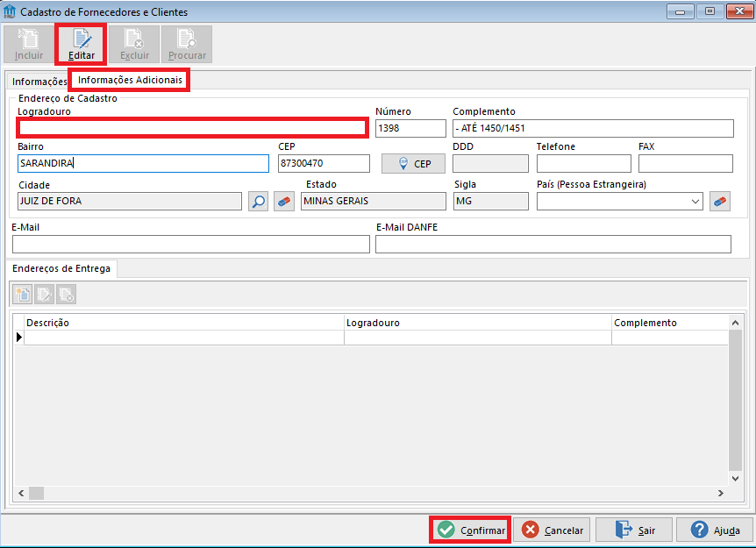Click the CEP field with 87300470
This screenshot has height=548, width=756.
324,163
